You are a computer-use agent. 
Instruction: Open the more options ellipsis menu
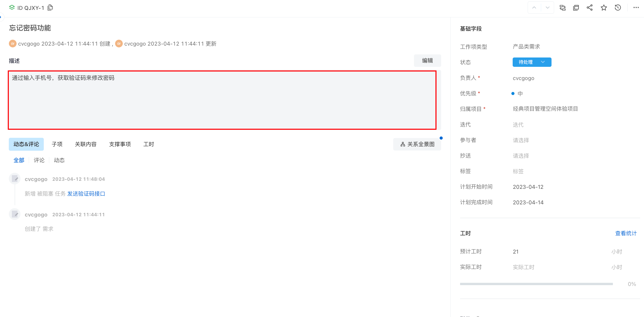click(636, 8)
